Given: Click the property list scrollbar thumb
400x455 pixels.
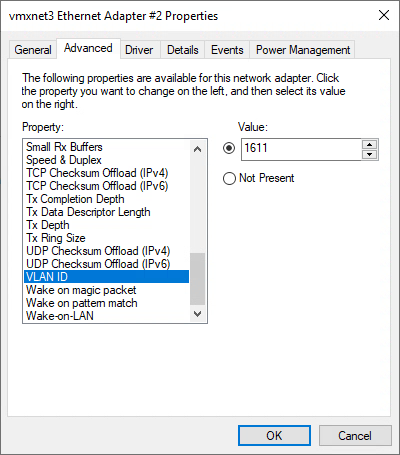Looking at the screenshot, I should [x=198, y=279].
